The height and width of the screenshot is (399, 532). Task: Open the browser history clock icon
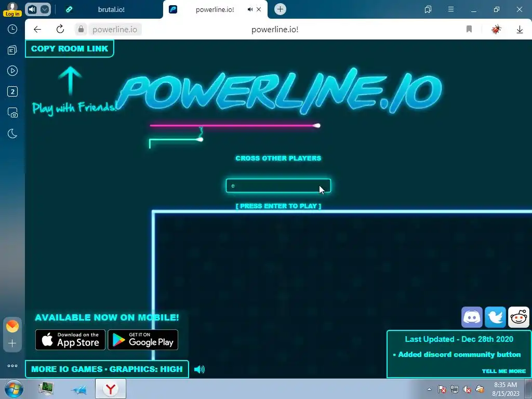coord(12,29)
